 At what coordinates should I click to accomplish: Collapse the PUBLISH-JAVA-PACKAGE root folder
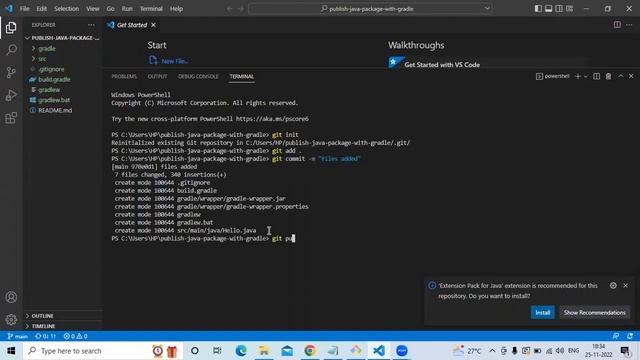click(x=62, y=38)
